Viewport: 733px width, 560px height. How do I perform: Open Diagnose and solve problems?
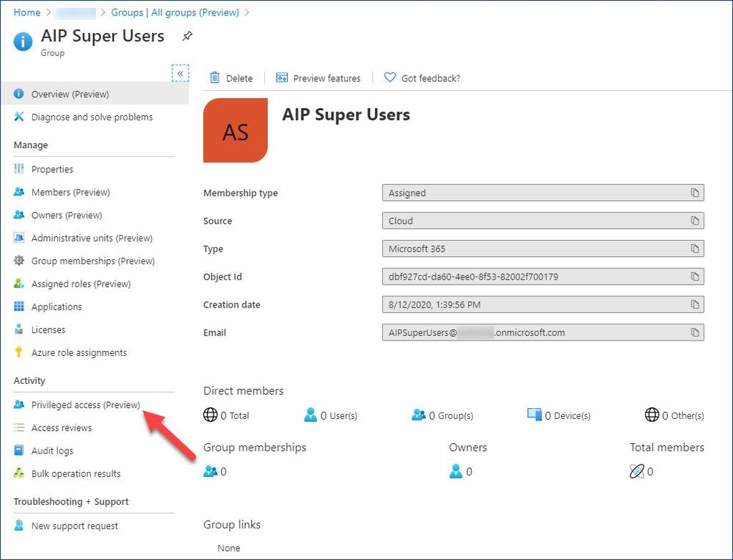click(x=92, y=117)
